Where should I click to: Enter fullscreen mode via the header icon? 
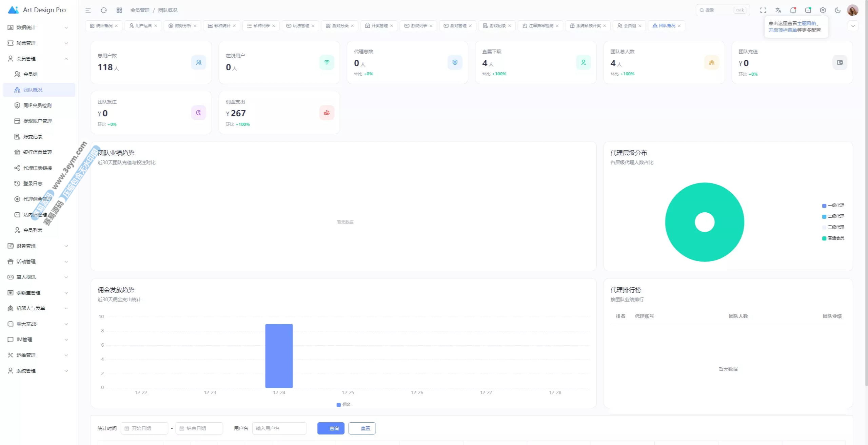[763, 10]
